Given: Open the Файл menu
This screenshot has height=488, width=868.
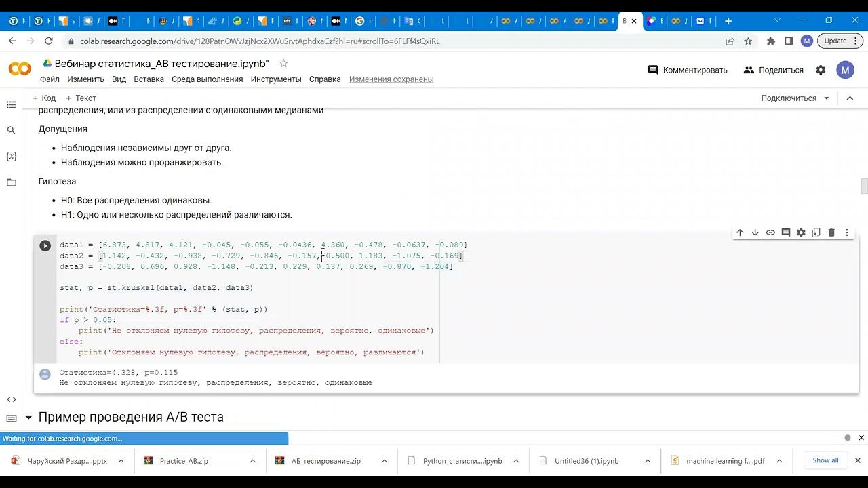Looking at the screenshot, I should coord(50,79).
